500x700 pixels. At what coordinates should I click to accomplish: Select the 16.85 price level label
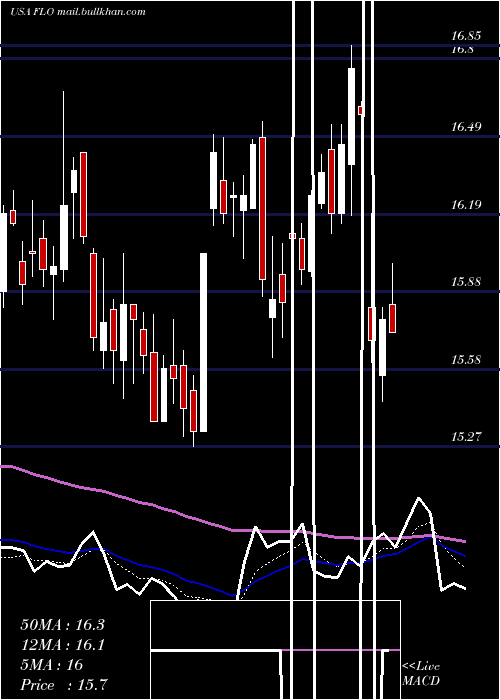[x=466, y=36]
